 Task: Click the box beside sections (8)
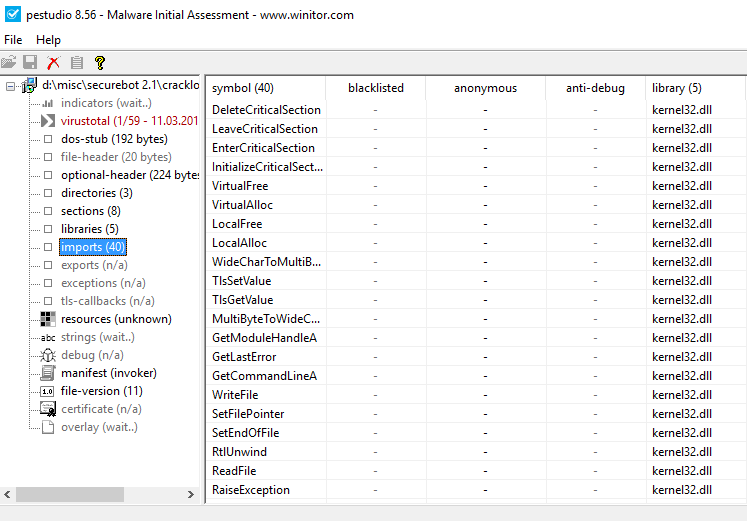click(x=48, y=211)
